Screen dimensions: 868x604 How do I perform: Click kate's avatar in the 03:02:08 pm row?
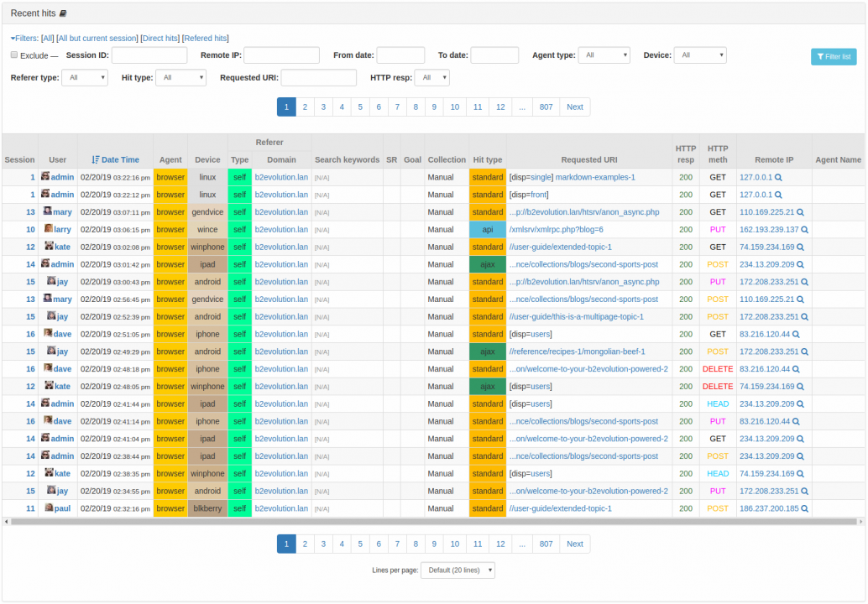click(x=49, y=246)
